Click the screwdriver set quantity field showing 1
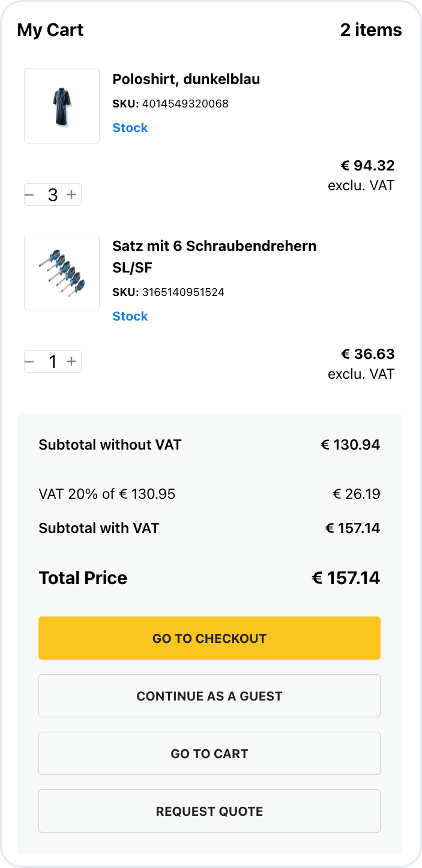The width and height of the screenshot is (422, 868). pos(52,361)
